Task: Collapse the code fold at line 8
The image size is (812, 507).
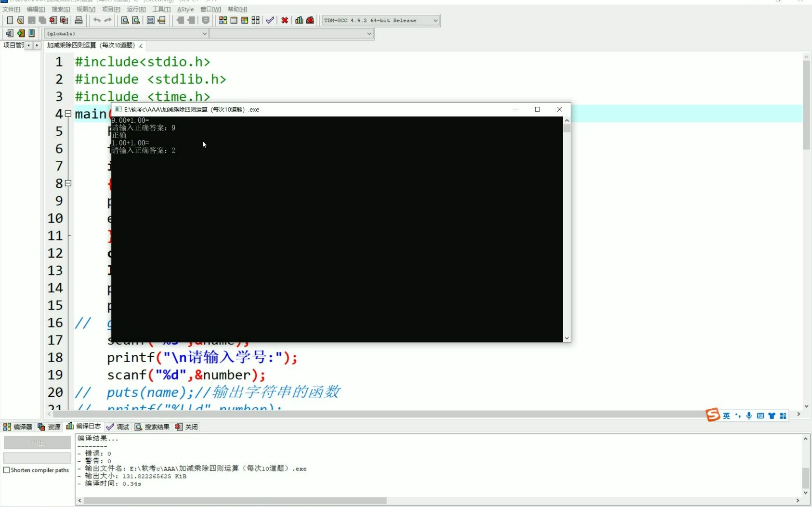Action: [x=68, y=183]
